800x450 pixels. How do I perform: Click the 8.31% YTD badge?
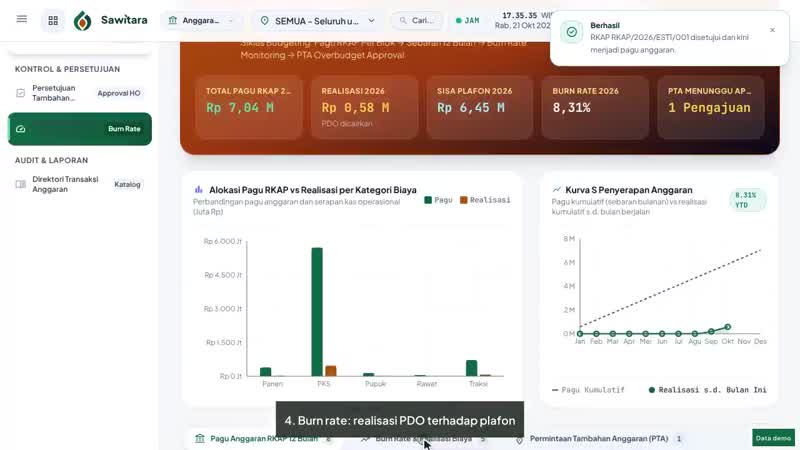pos(747,200)
